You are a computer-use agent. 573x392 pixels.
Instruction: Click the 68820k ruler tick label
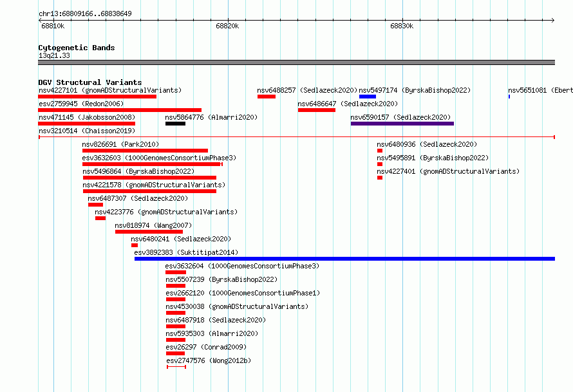click(x=227, y=26)
